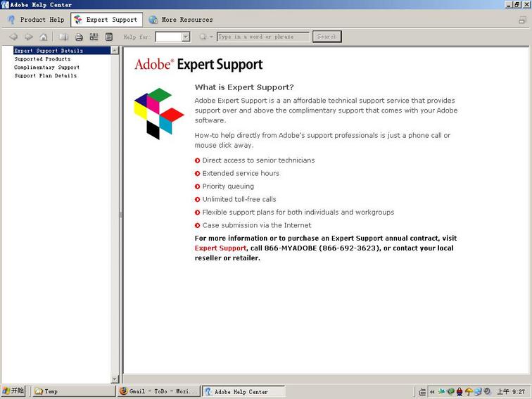Screen dimensions: 532x399
Task: Click the yellow umbrella tray icon
Action: (x=469, y=391)
